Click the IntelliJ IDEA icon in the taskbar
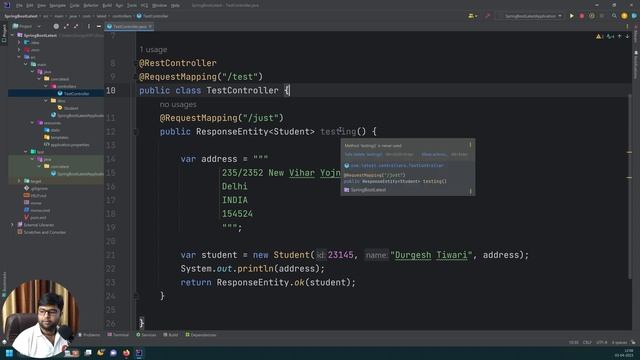This screenshot has width=640, height=360. [x=139, y=353]
